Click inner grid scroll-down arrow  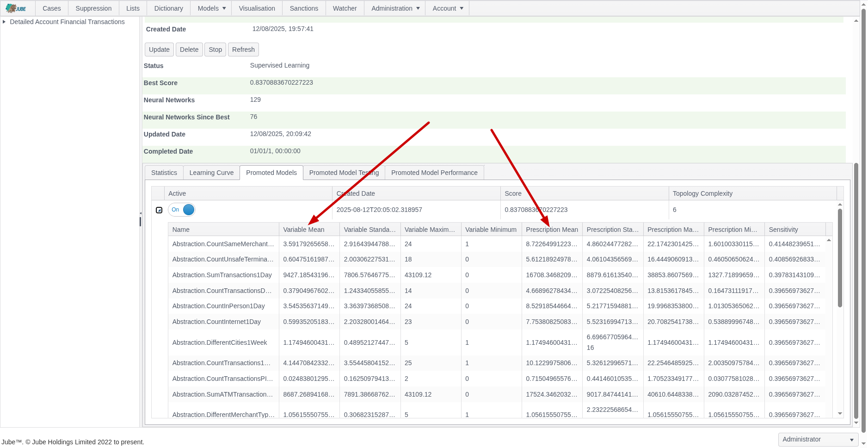tap(840, 414)
